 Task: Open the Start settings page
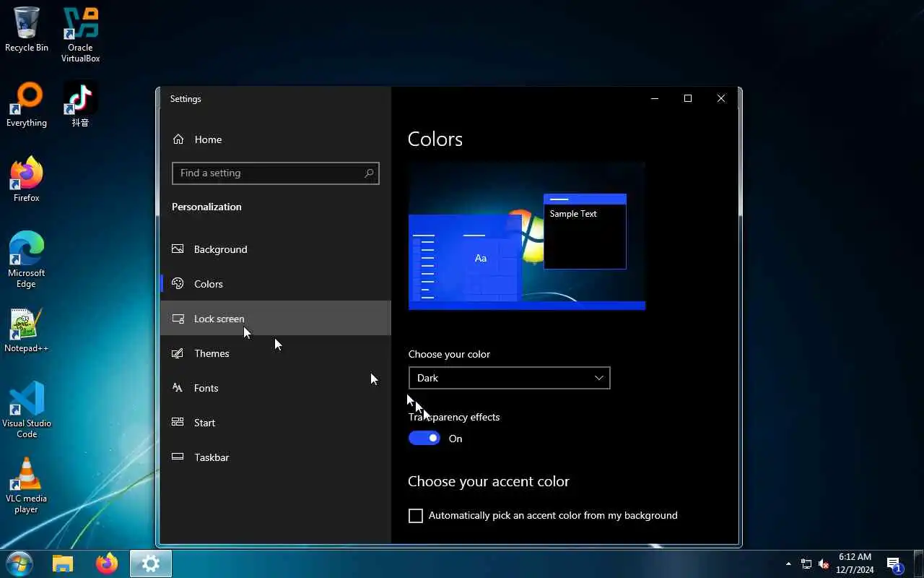coord(276,423)
